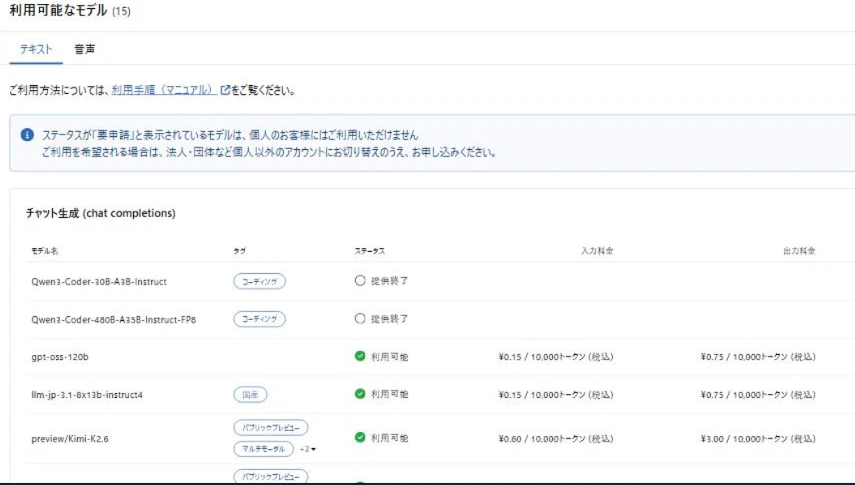Click llm-jp input price ¥0.15 cell
855x485 pixels.
556,394
